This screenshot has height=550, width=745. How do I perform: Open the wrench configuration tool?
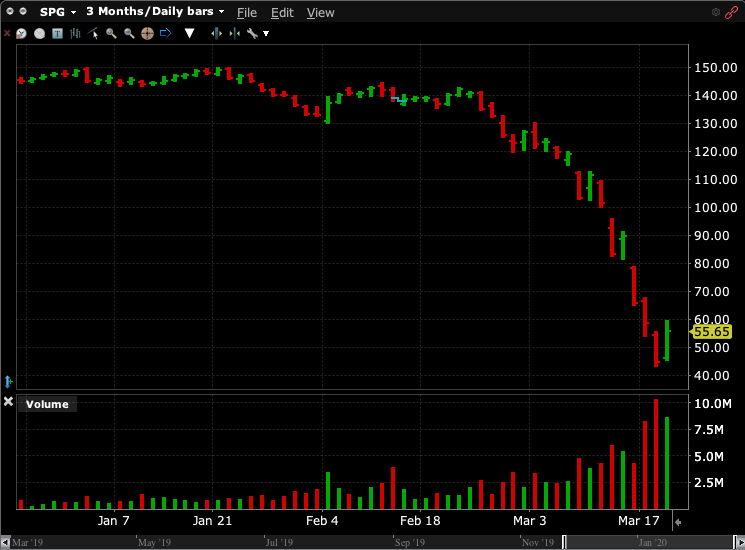coord(252,33)
